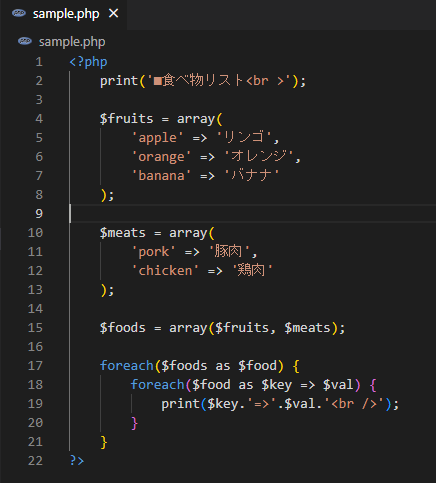This screenshot has height=483, width=436.
Task: Click the PHP file icon in the tab
Action: (x=19, y=13)
